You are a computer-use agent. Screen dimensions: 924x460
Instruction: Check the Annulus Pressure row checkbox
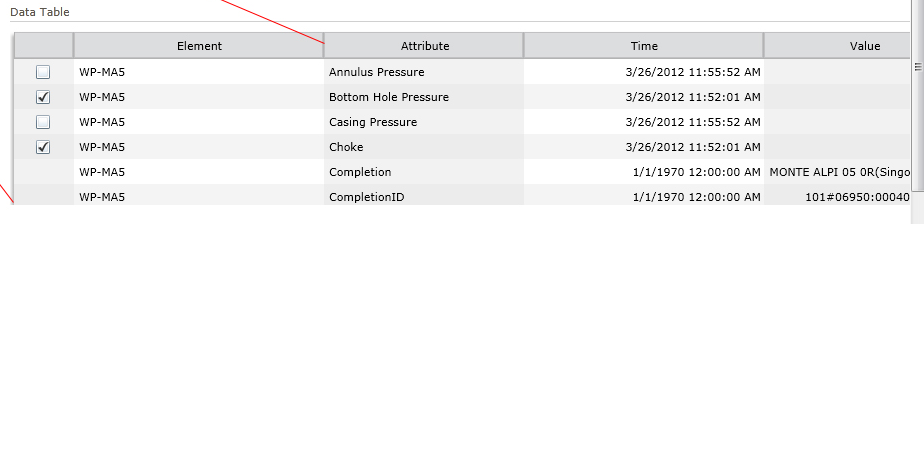43,72
